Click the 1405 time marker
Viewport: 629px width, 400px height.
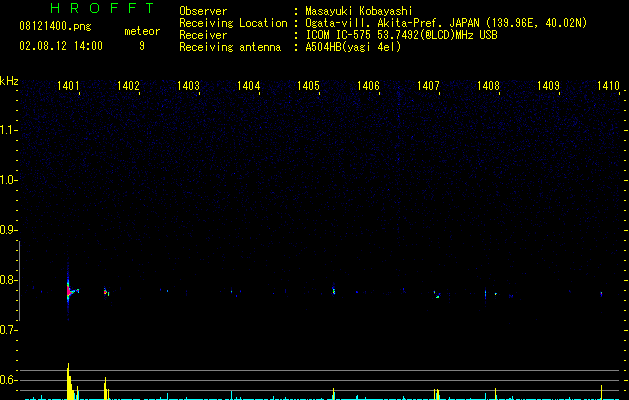click(x=308, y=85)
